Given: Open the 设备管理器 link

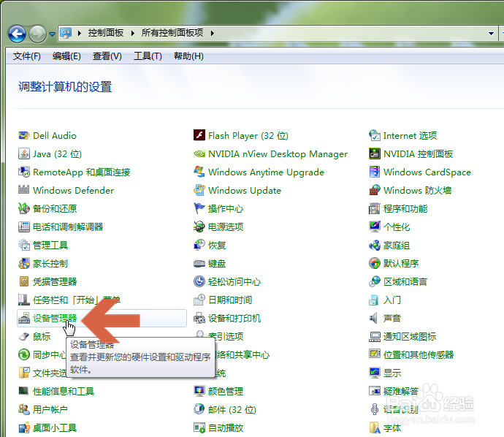Looking at the screenshot, I should pyautogui.click(x=55, y=319).
